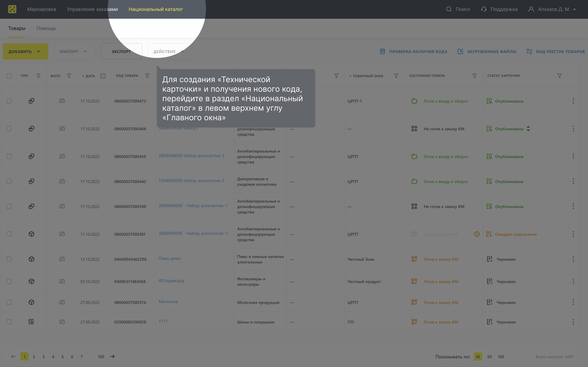Image resolution: width=588 pixels, height=367 pixels.
Task: Open row menu for 08600037000473
Action: [573, 101]
